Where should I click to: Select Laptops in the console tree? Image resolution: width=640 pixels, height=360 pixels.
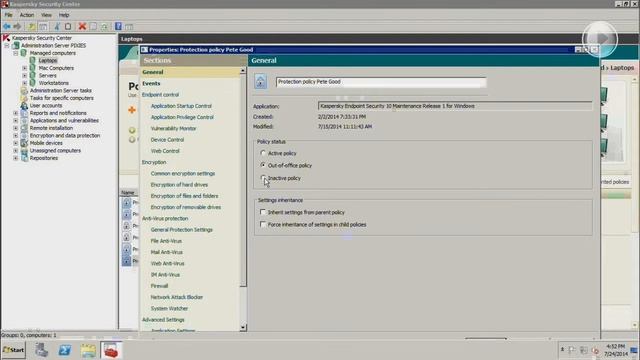click(x=48, y=60)
